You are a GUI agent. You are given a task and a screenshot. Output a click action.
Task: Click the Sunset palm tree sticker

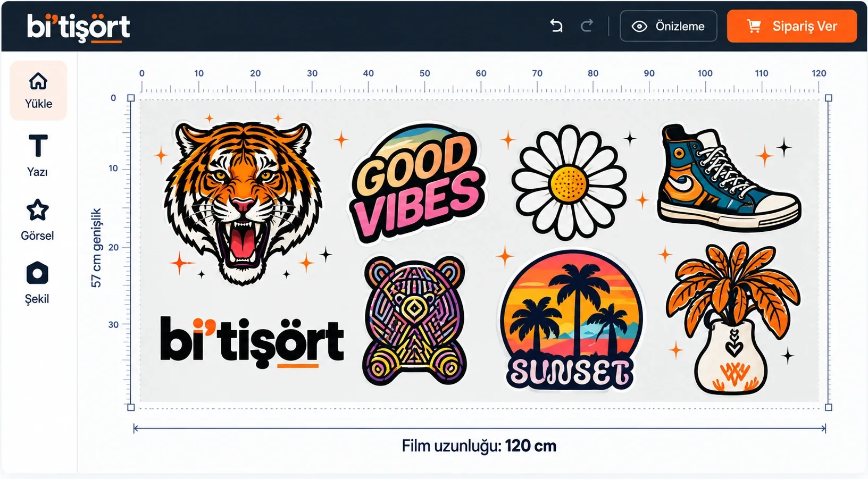571,320
